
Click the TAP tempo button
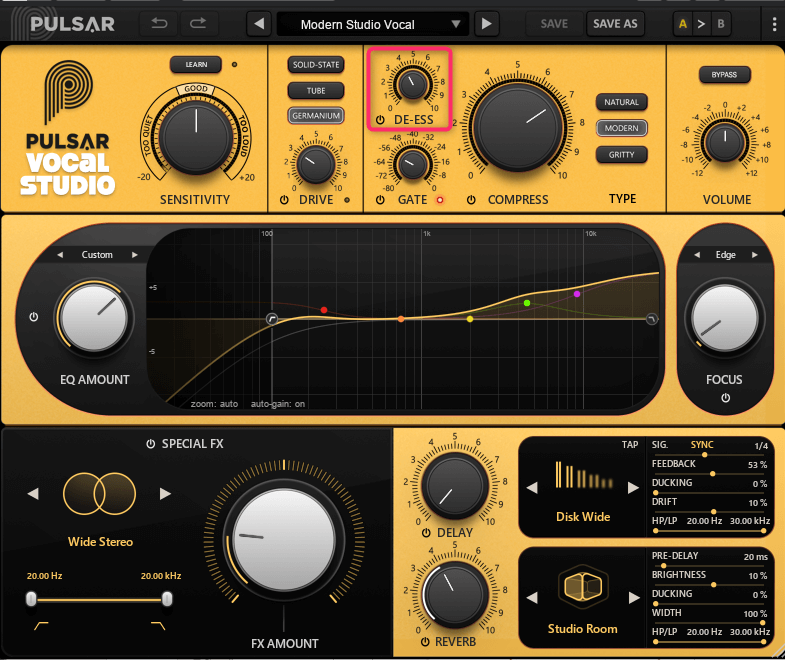click(630, 445)
